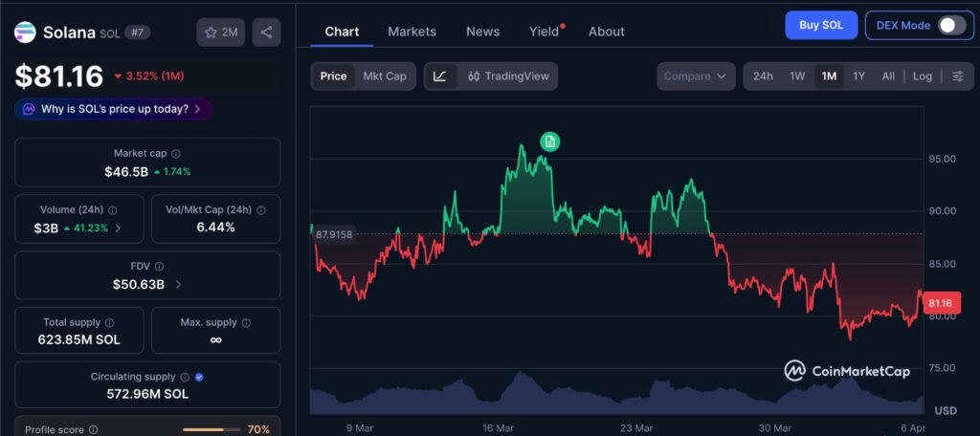980x436 pixels.
Task: Set chart range to 1Y
Action: point(858,76)
